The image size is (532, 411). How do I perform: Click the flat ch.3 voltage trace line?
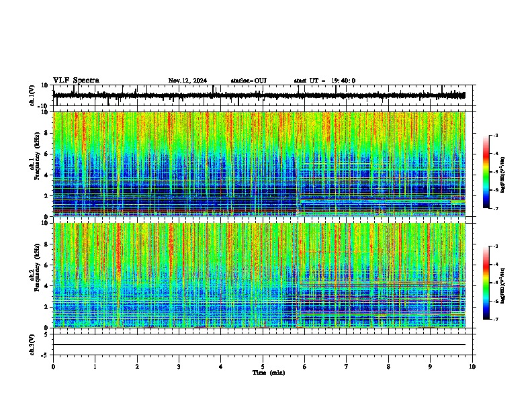(259, 345)
